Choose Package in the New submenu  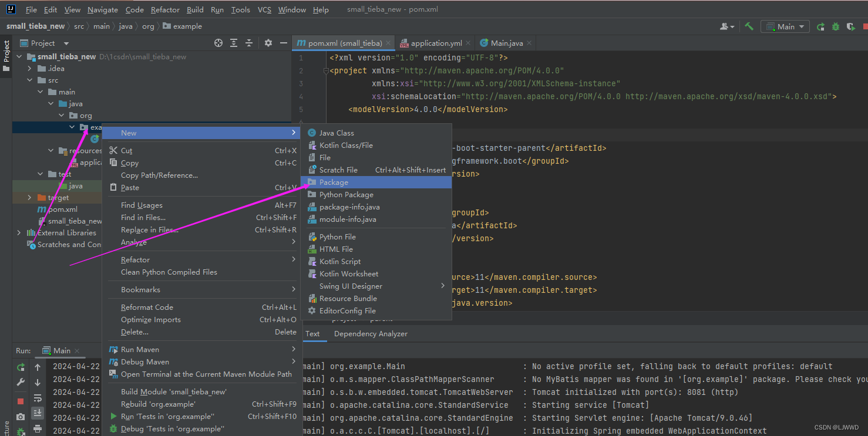click(376, 182)
